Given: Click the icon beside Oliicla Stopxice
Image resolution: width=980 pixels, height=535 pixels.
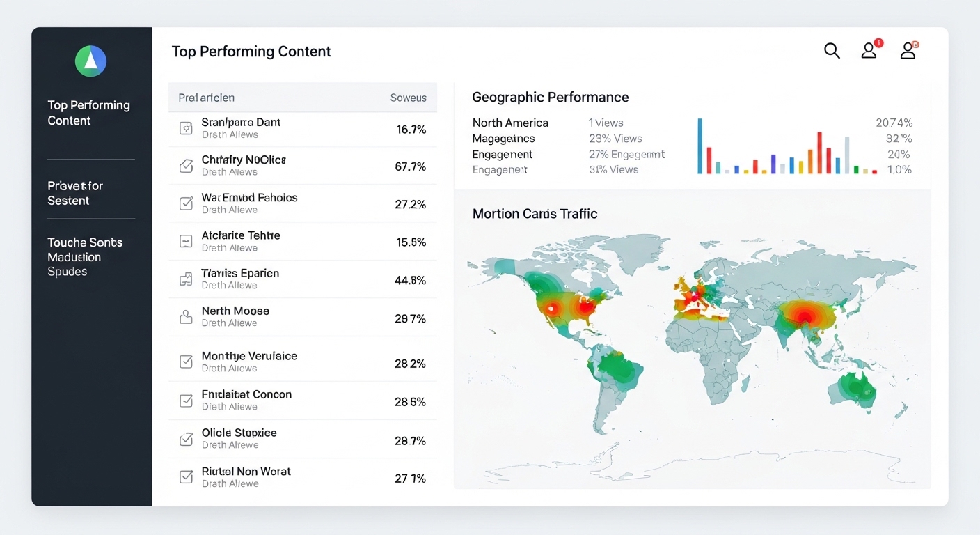Looking at the screenshot, I should (x=186, y=439).
